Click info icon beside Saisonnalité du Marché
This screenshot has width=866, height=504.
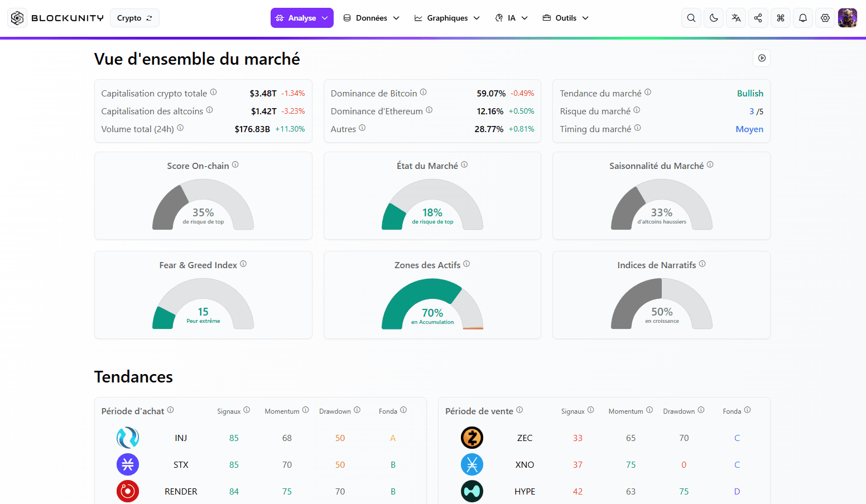pyautogui.click(x=710, y=164)
